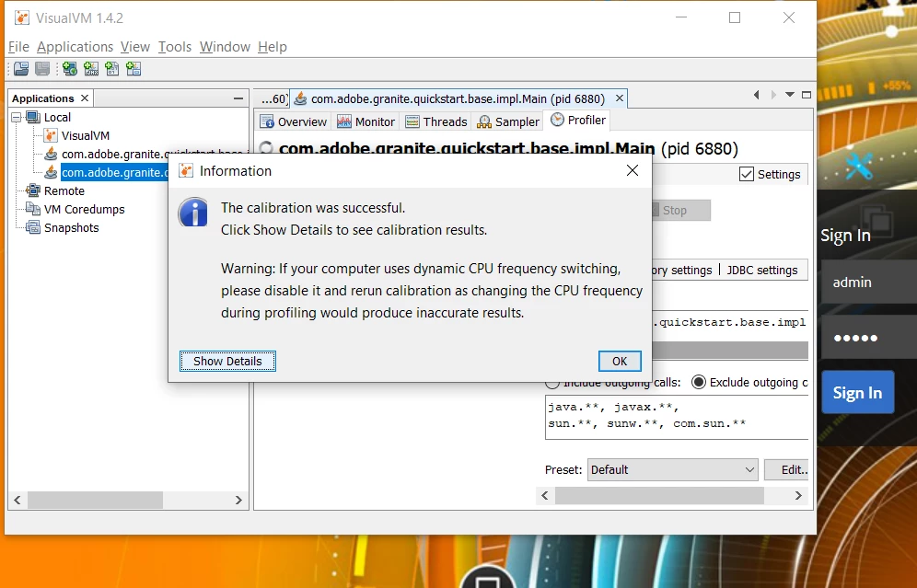Click the Show Details button
The image size is (917, 588).
click(227, 362)
